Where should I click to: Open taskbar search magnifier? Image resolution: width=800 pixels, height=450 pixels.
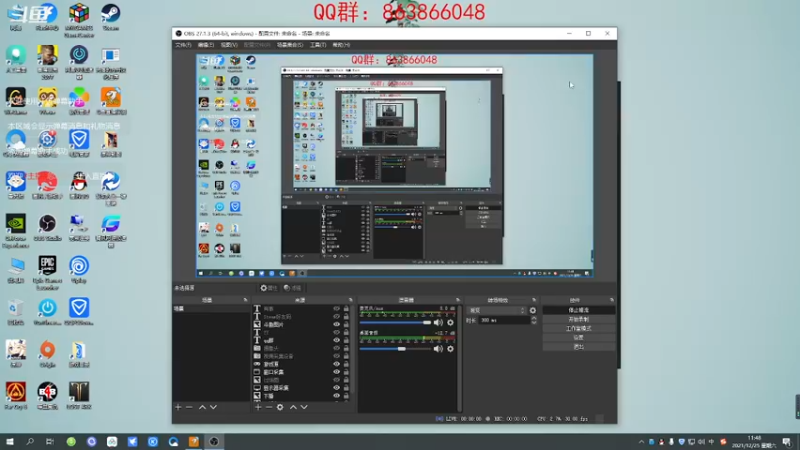(x=30, y=441)
